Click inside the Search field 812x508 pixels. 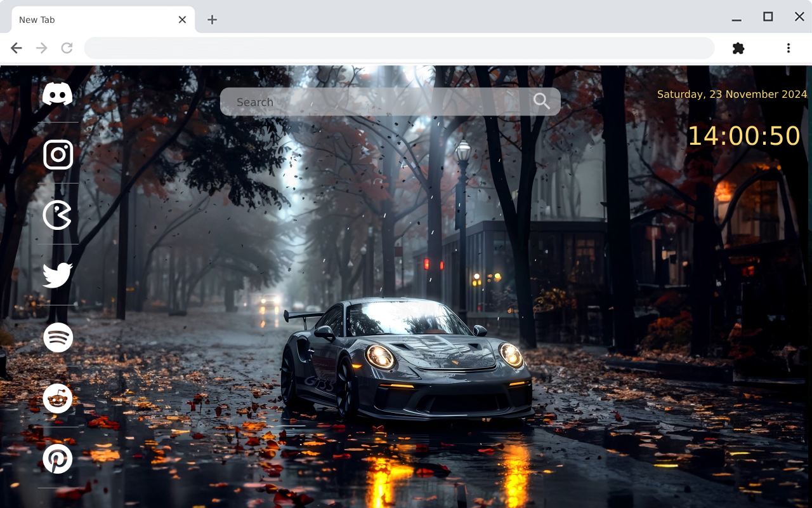pyautogui.click(x=355, y=102)
